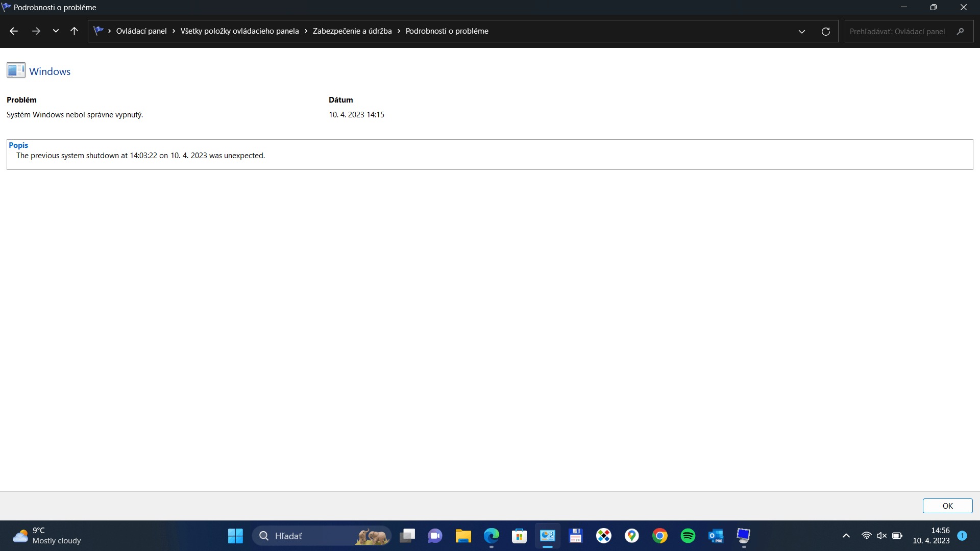Select the 'previous system shutdown' description text
This screenshot has height=551, width=980.
140,156
